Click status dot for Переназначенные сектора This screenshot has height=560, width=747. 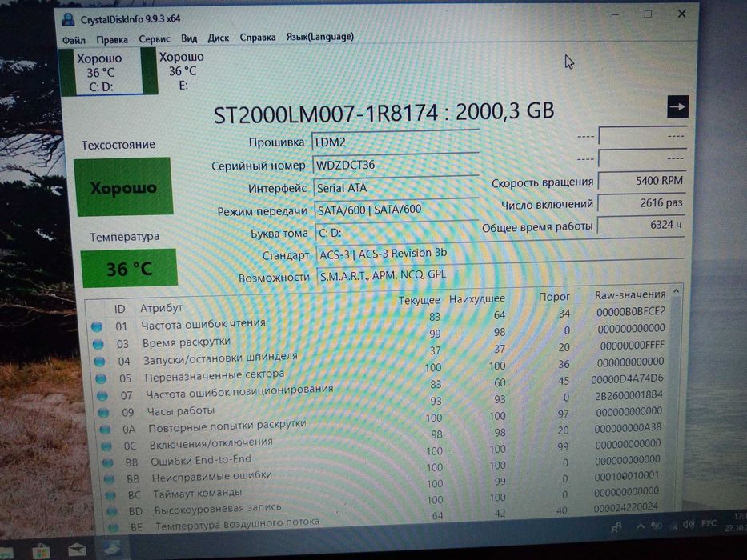pyautogui.click(x=101, y=378)
